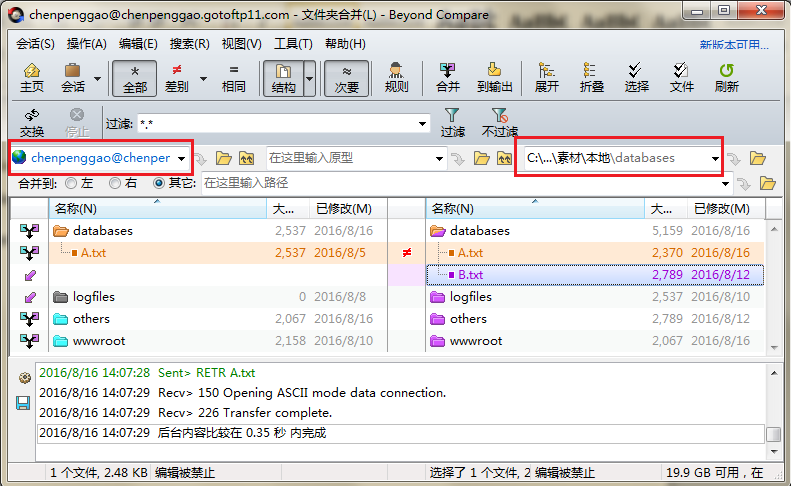Click the 主页 home toolbar icon
The image size is (791, 486).
(x=31, y=78)
